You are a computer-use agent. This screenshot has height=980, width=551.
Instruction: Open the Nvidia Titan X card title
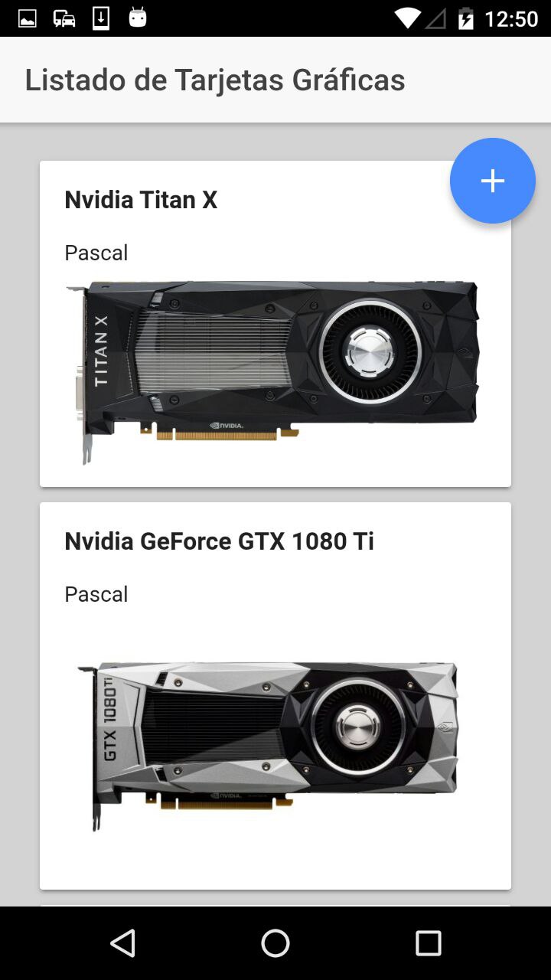coord(141,200)
